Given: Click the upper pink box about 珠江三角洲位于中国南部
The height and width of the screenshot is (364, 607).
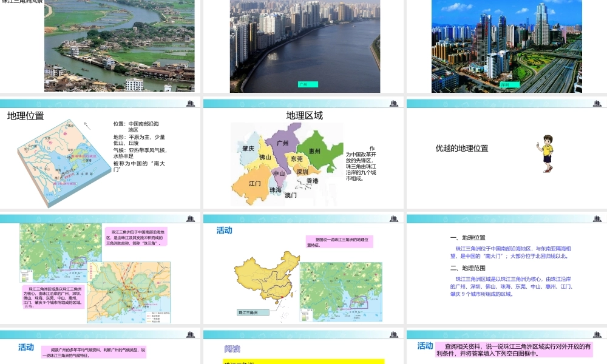Looking at the screenshot, I should pos(136,237).
